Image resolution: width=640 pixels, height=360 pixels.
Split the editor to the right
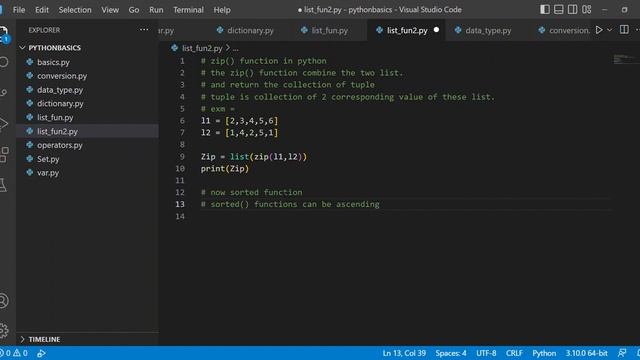[624, 30]
